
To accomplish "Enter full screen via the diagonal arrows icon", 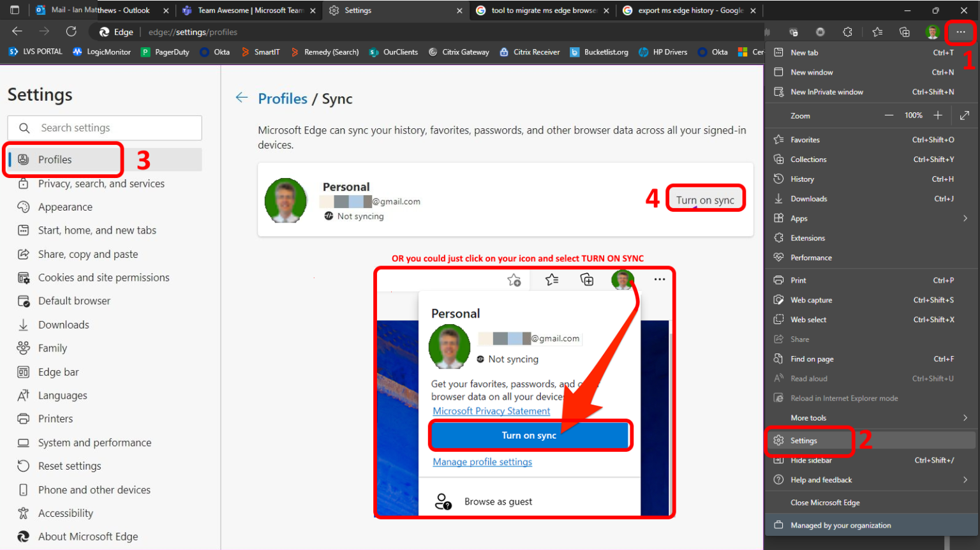I will (x=965, y=115).
